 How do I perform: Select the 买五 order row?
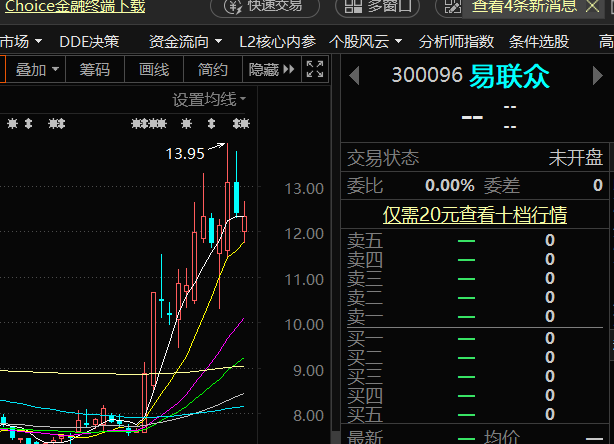tap(475, 414)
